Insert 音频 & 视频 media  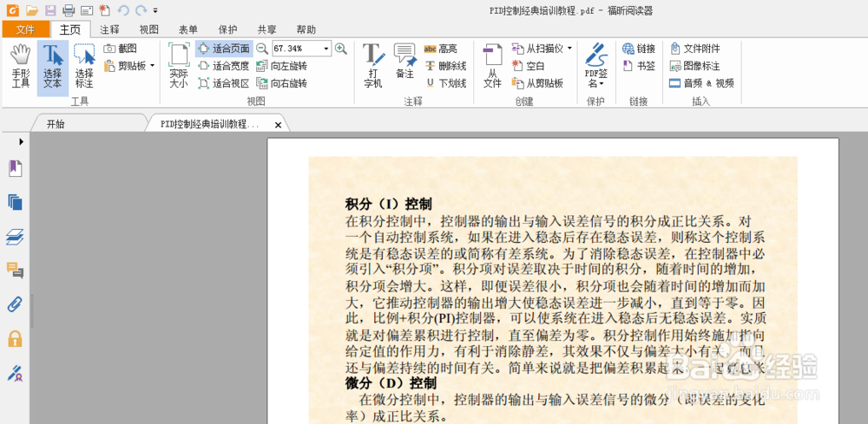coord(702,84)
